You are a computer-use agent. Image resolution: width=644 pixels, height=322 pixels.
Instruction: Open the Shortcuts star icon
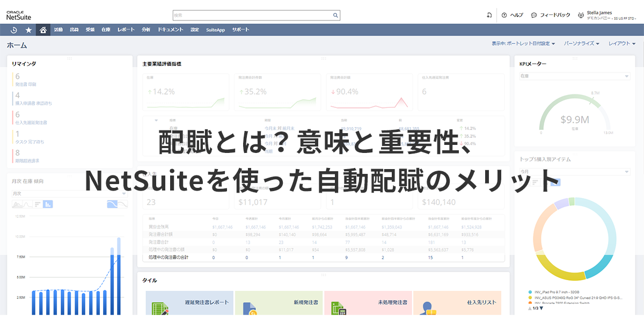tap(28, 30)
